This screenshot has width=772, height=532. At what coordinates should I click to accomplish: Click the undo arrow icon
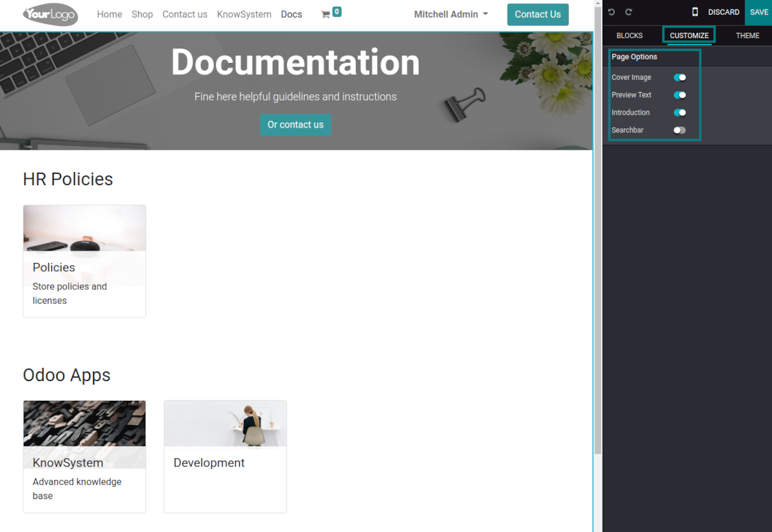click(x=611, y=12)
